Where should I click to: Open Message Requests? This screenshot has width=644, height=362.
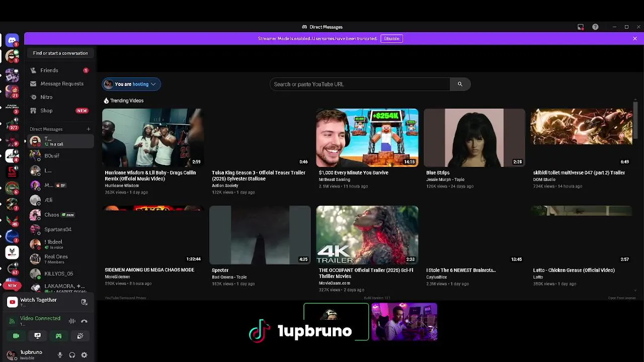[x=62, y=84]
